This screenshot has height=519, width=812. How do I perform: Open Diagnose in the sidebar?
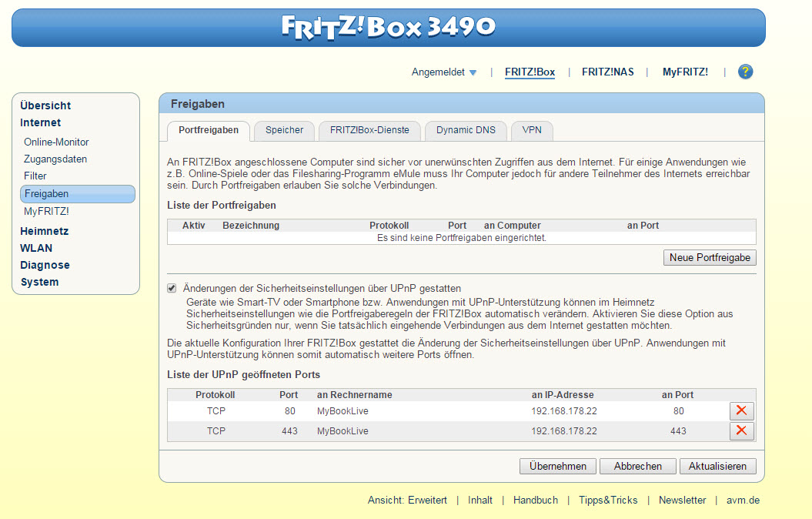tap(45, 265)
